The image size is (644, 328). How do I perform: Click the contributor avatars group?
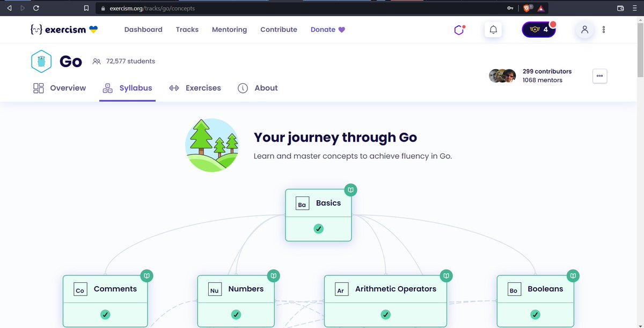(x=503, y=76)
